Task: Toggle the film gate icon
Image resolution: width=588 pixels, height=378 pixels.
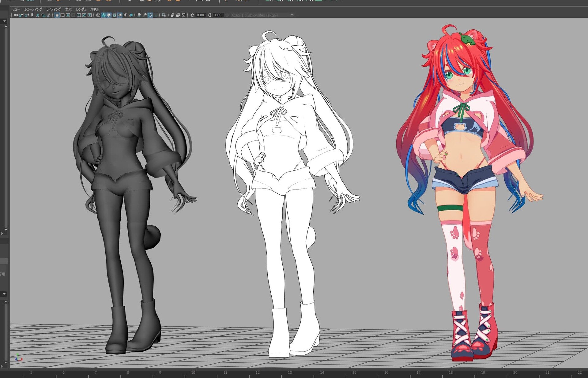Action: pos(62,15)
